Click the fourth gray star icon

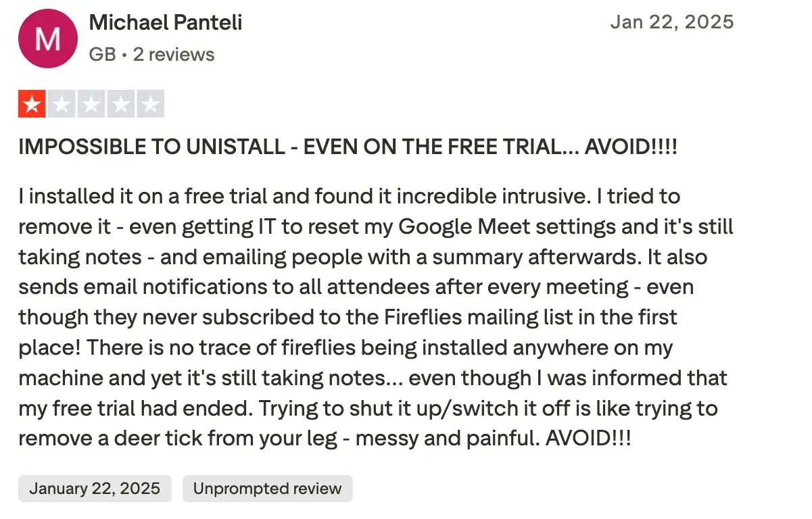pyautogui.click(x=120, y=103)
